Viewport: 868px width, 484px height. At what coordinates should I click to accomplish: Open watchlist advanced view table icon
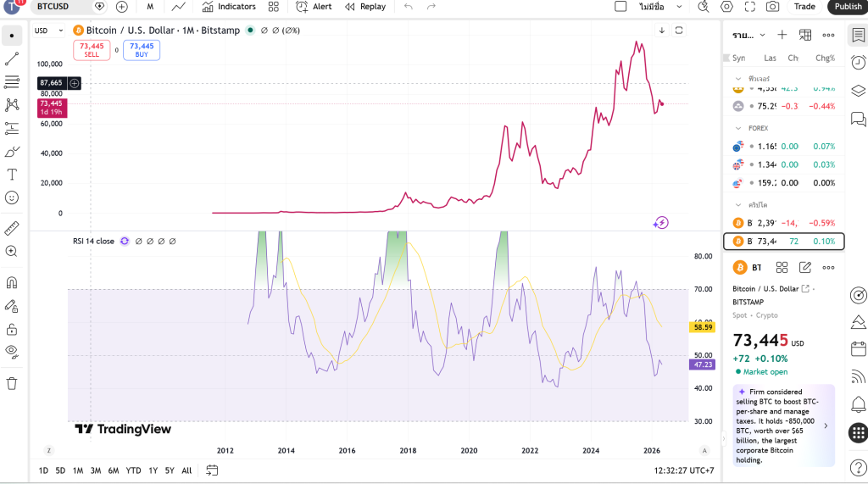click(805, 35)
